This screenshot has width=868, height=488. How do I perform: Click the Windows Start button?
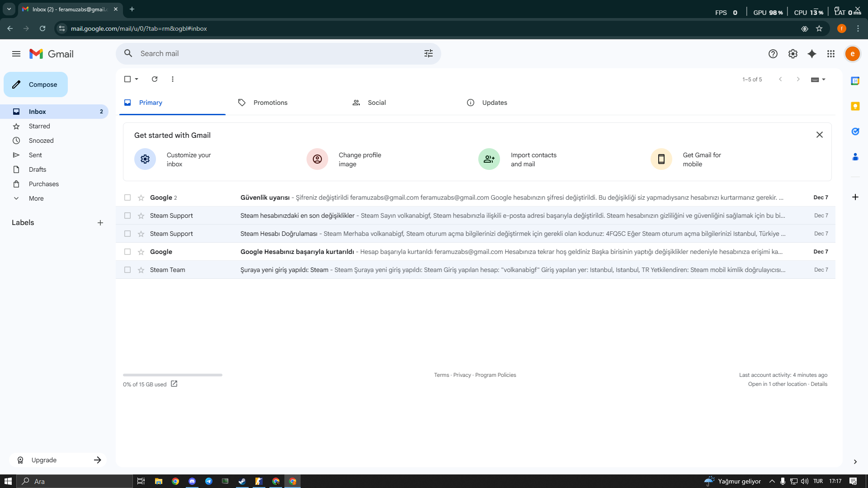(x=8, y=481)
